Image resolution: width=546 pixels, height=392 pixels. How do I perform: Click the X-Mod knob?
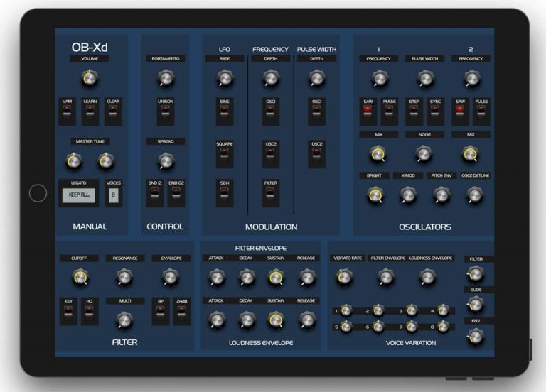[x=408, y=195]
